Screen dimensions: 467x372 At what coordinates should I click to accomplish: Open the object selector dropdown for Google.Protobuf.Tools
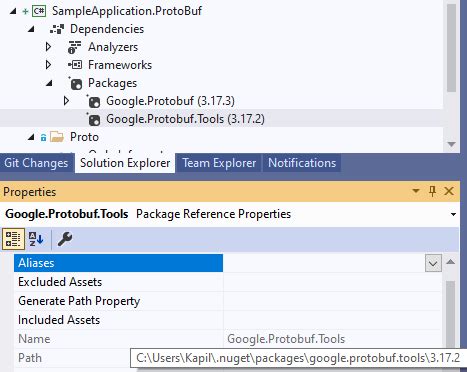453,214
